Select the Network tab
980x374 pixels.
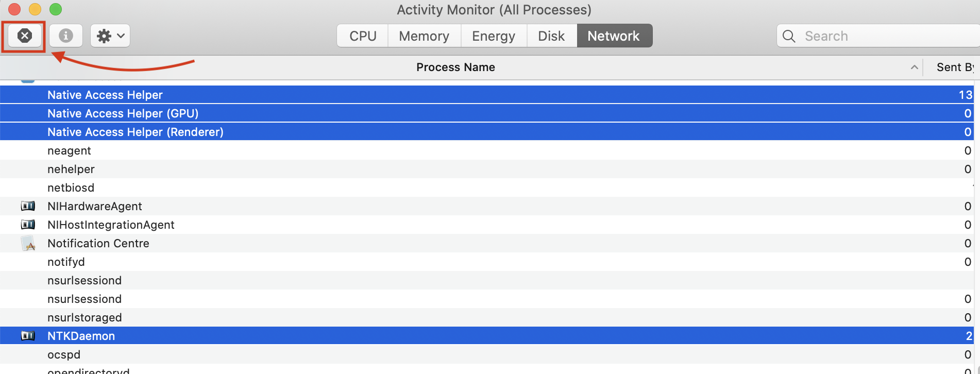(614, 36)
